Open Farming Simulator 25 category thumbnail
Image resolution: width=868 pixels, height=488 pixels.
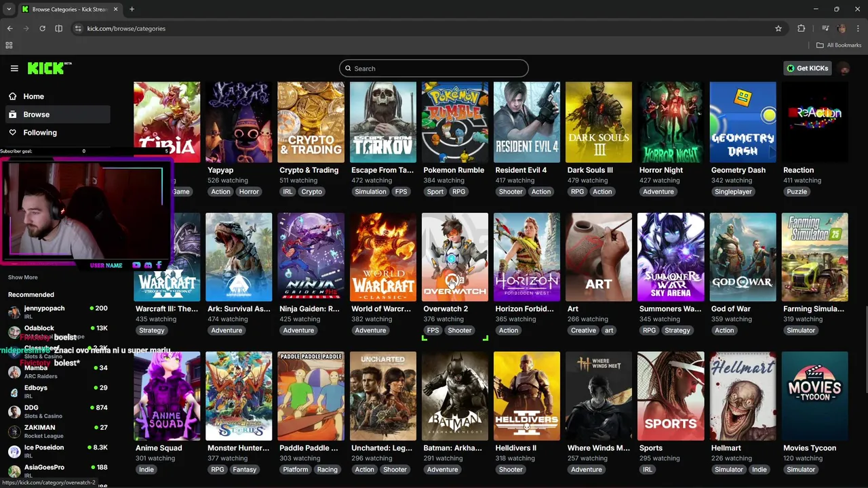[x=815, y=257]
